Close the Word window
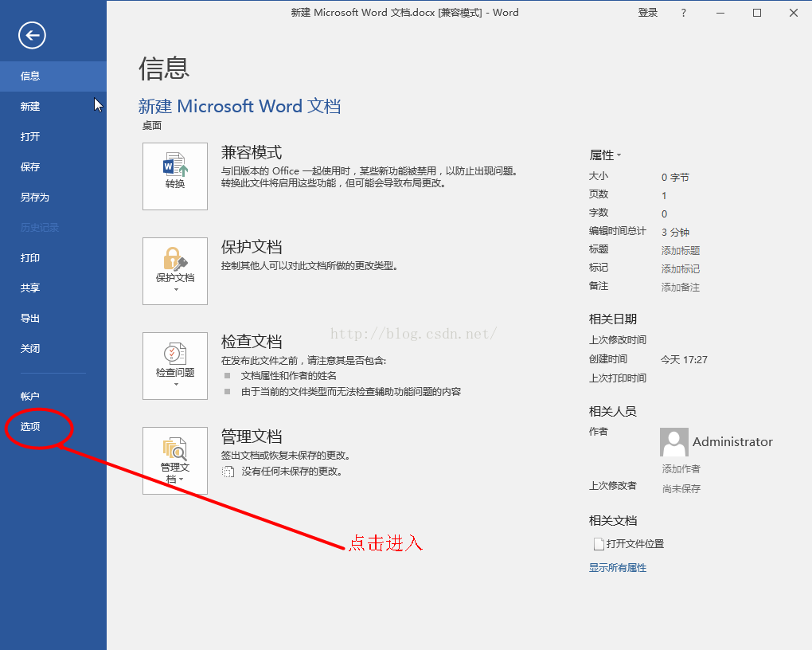 click(794, 13)
